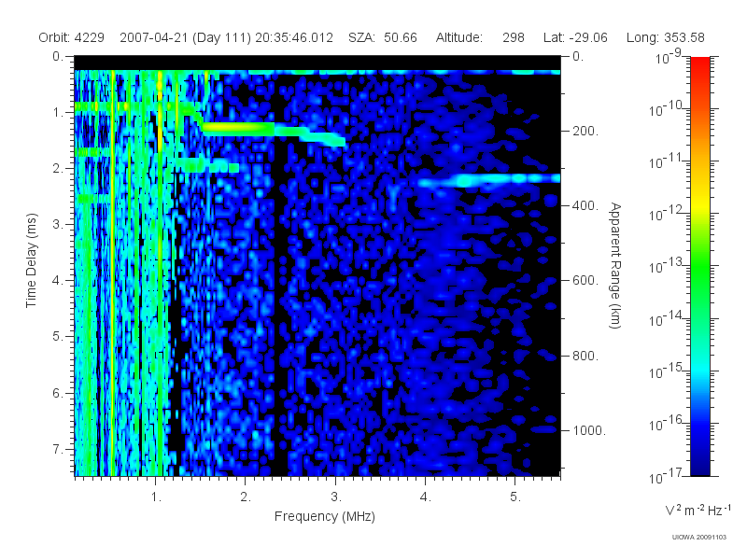The height and width of the screenshot is (560, 747).
Task: Click the '10^-13' colorbar label
Action: pyautogui.click(x=666, y=266)
